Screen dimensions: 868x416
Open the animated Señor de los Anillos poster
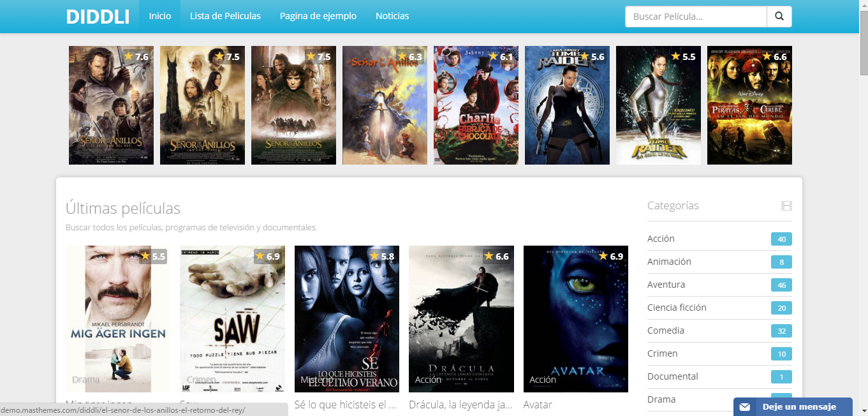pos(385,105)
